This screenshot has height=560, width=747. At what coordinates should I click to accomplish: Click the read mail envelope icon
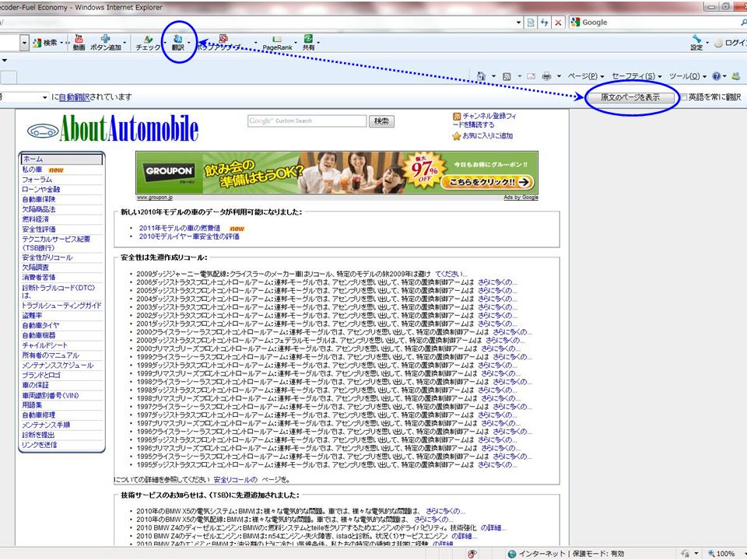tap(531, 76)
